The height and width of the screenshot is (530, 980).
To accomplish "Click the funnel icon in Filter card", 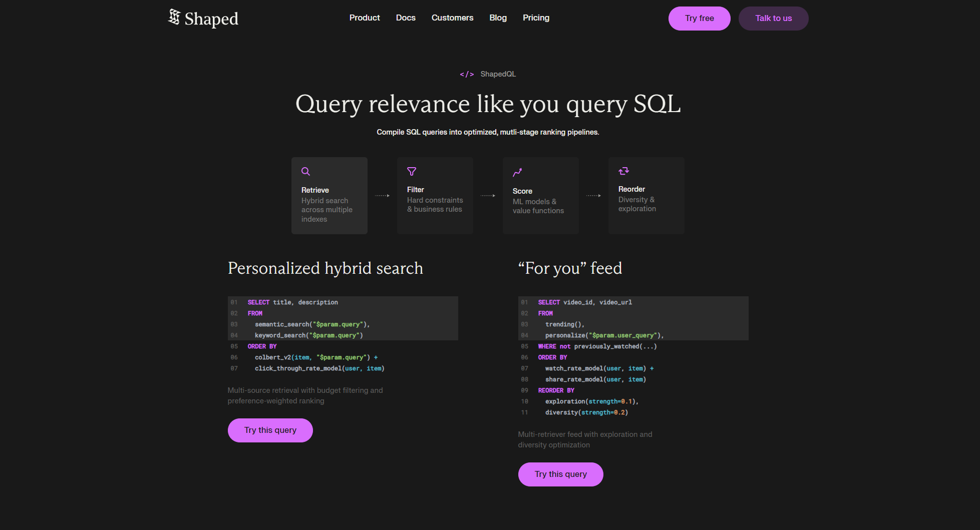I will tap(412, 172).
